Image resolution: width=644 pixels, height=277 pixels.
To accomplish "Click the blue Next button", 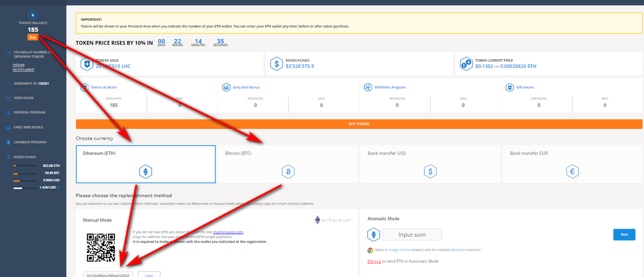I will (x=624, y=235).
